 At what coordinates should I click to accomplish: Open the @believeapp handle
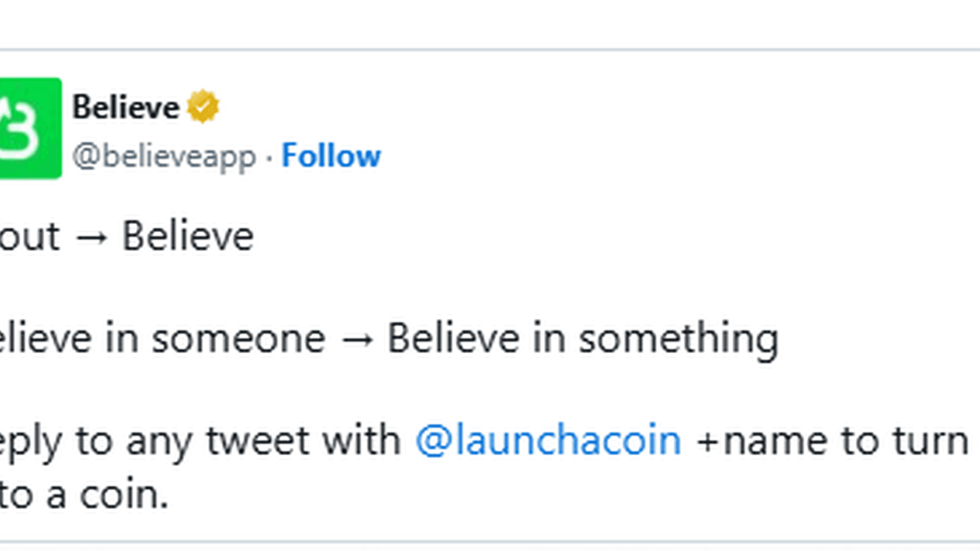pyautogui.click(x=164, y=156)
